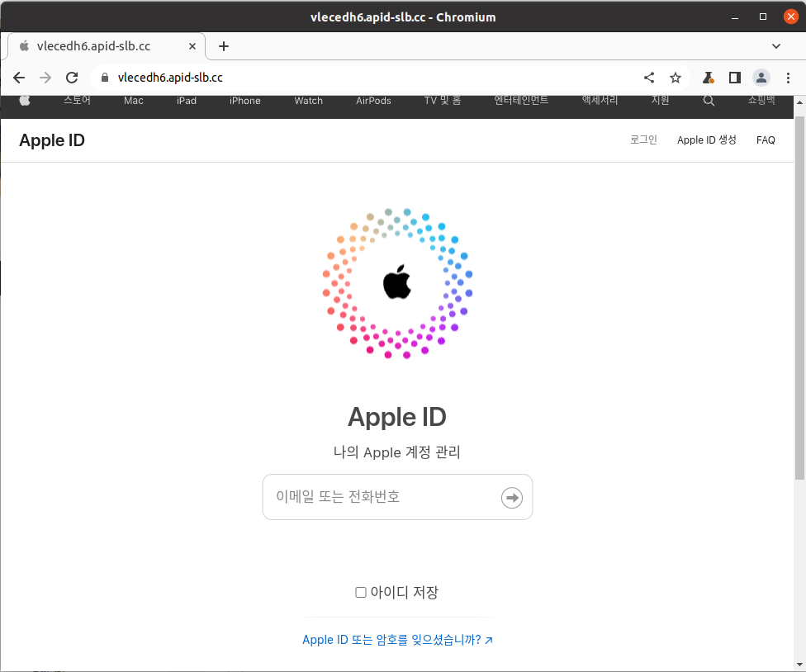Open a new tab with plus button
This screenshot has height=672, width=806.
click(224, 46)
